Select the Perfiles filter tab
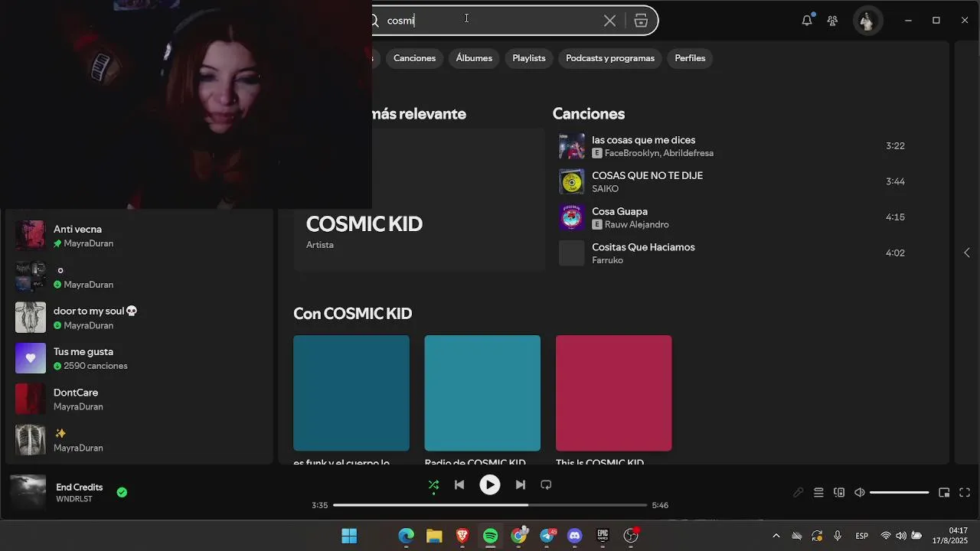The height and width of the screenshot is (551, 980). [x=690, y=58]
